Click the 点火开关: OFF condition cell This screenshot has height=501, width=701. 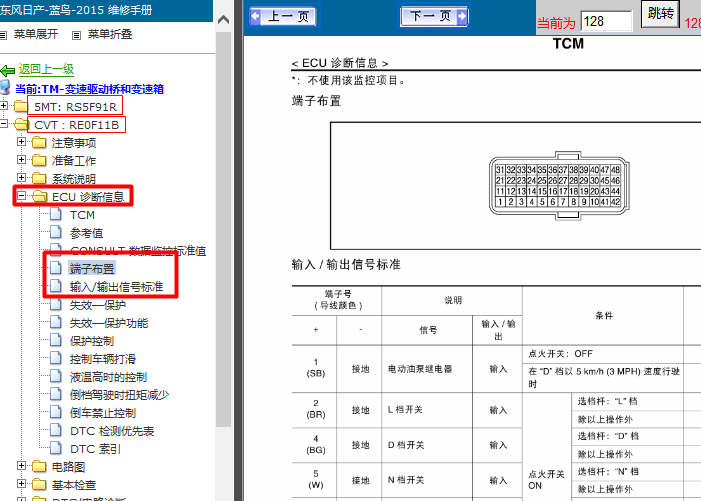tap(603, 354)
